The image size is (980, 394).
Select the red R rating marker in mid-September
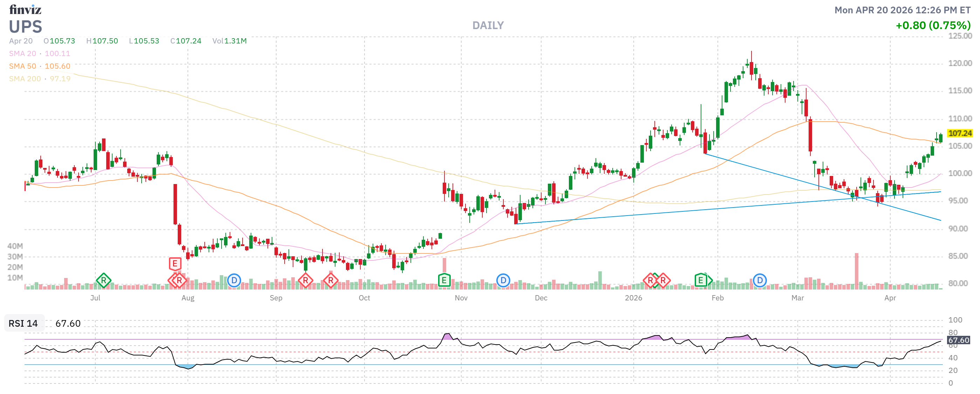point(331,281)
